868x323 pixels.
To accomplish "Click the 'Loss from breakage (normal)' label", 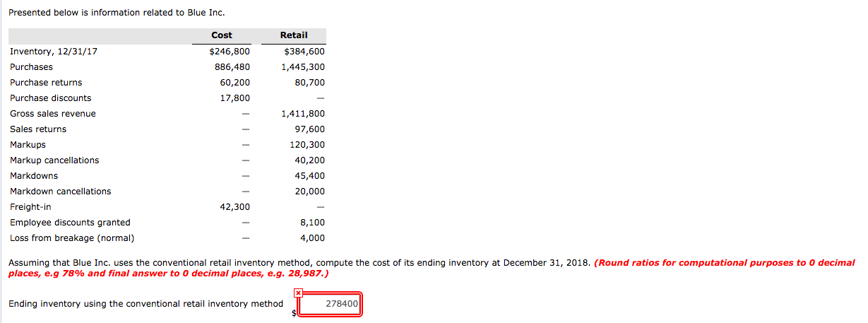I will point(72,238).
